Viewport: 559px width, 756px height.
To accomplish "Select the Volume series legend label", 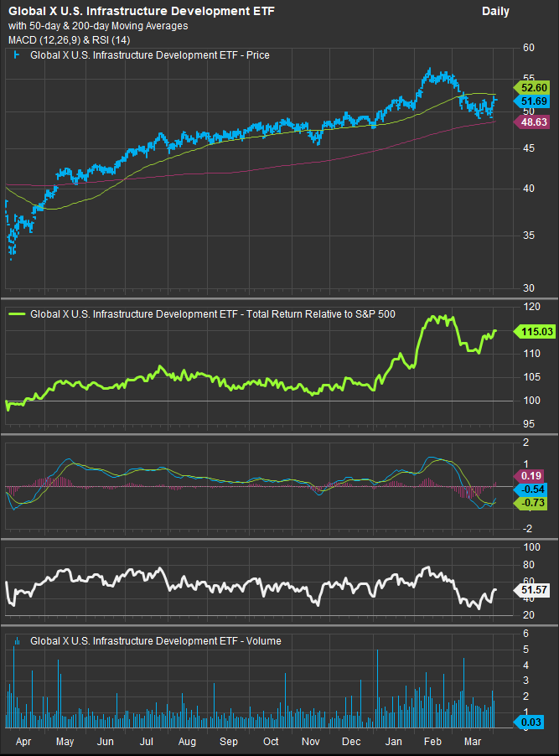I will click(x=155, y=641).
